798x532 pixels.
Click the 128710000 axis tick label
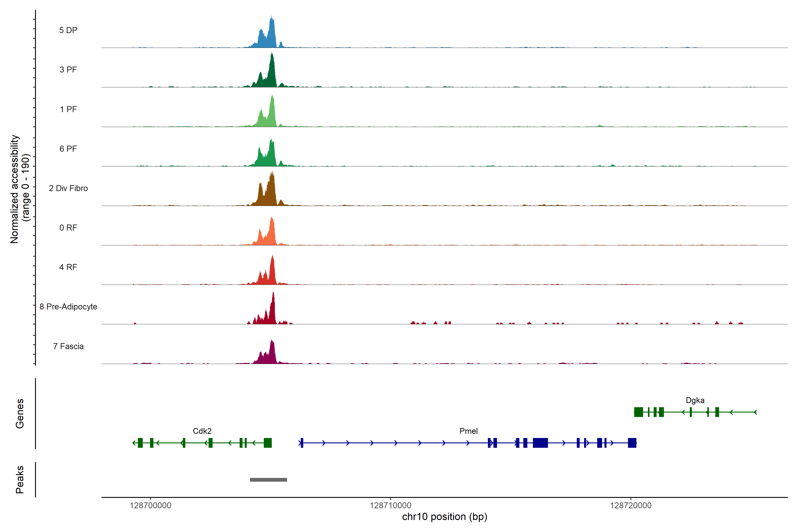390,505
